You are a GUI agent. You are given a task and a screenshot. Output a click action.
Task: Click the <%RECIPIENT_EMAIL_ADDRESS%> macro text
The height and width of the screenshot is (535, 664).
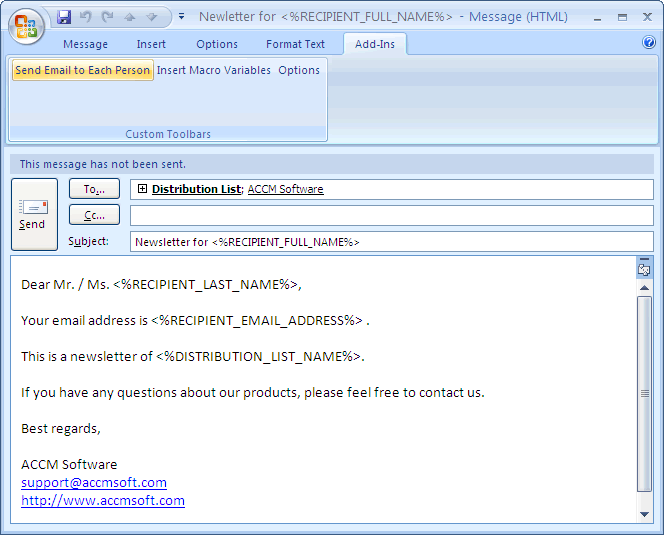pyautogui.click(x=257, y=321)
